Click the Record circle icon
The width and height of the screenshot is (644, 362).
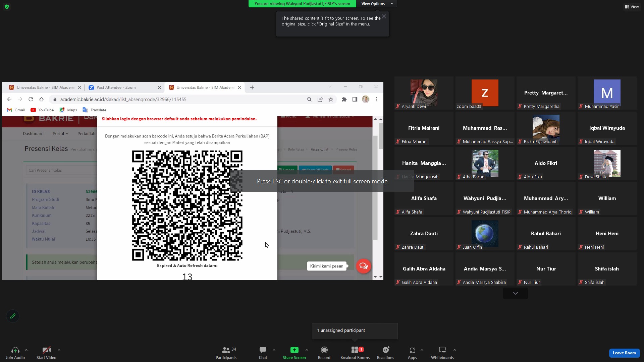[324, 350]
